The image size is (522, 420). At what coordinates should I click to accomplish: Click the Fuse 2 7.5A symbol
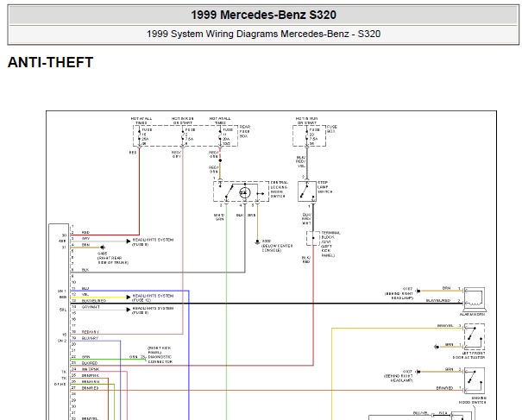click(182, 136)
